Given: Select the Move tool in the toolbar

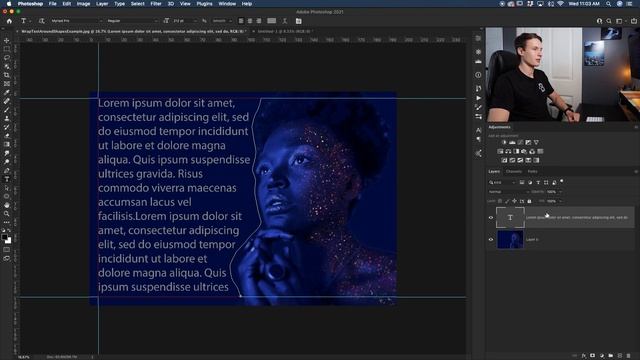Looking at the screenshot, I should [x=7, y=40].
